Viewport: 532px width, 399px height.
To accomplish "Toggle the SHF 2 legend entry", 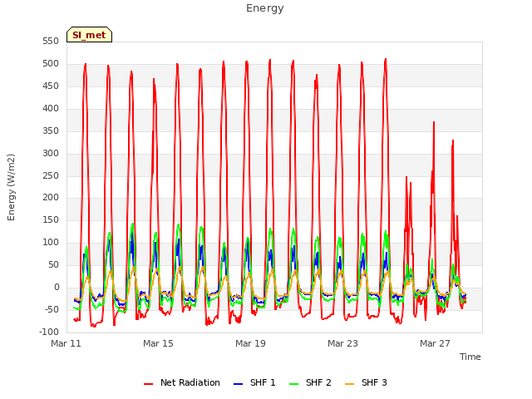I will tap(310, 382).
